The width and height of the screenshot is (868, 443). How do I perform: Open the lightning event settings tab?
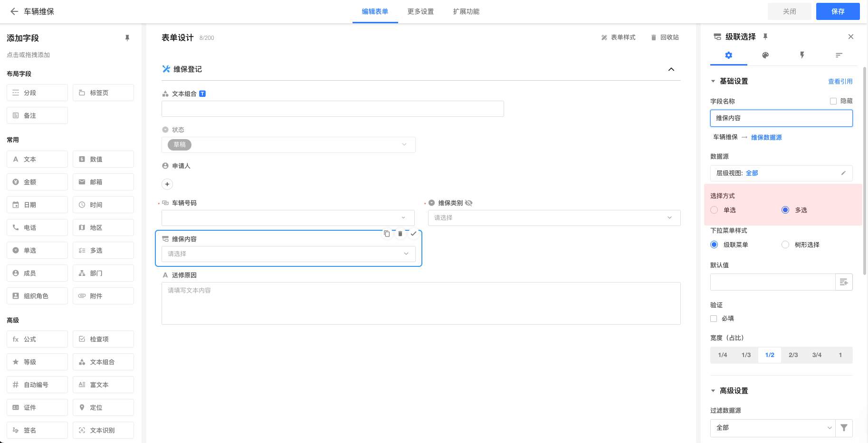pos(802,55)
